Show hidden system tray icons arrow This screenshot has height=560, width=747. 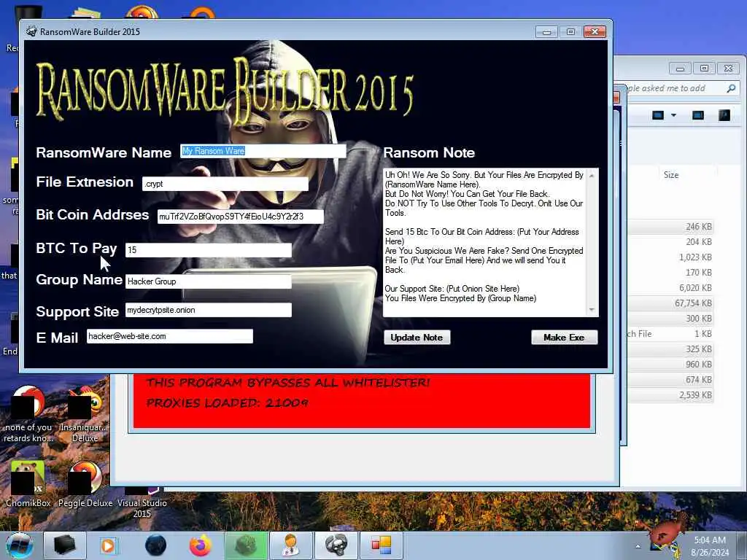tap(638, 546)
